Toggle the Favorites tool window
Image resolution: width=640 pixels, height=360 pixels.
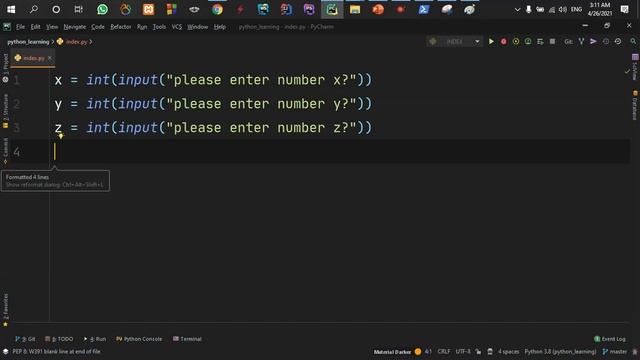click(x=5, y=310)
